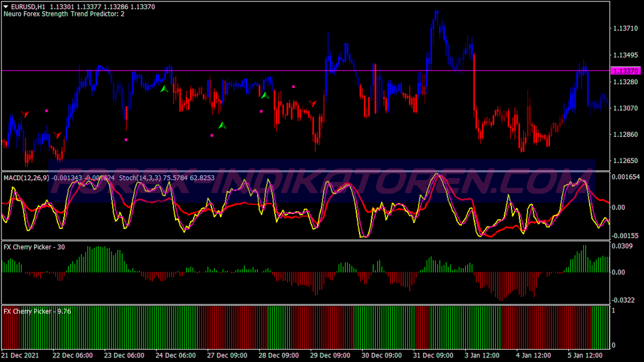Click the 21 Dec 2021 date label
Screen dimensions: 644x362
(20, 355)
